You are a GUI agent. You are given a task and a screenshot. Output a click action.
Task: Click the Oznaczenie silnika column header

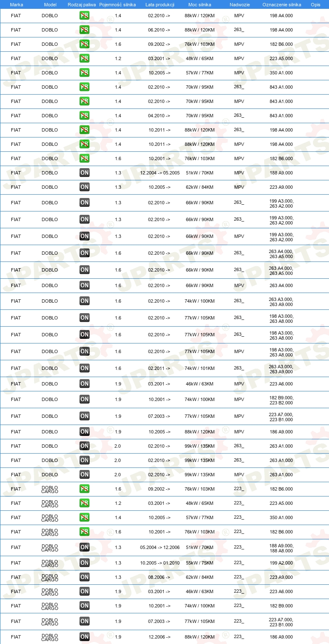tap(282, 5)
